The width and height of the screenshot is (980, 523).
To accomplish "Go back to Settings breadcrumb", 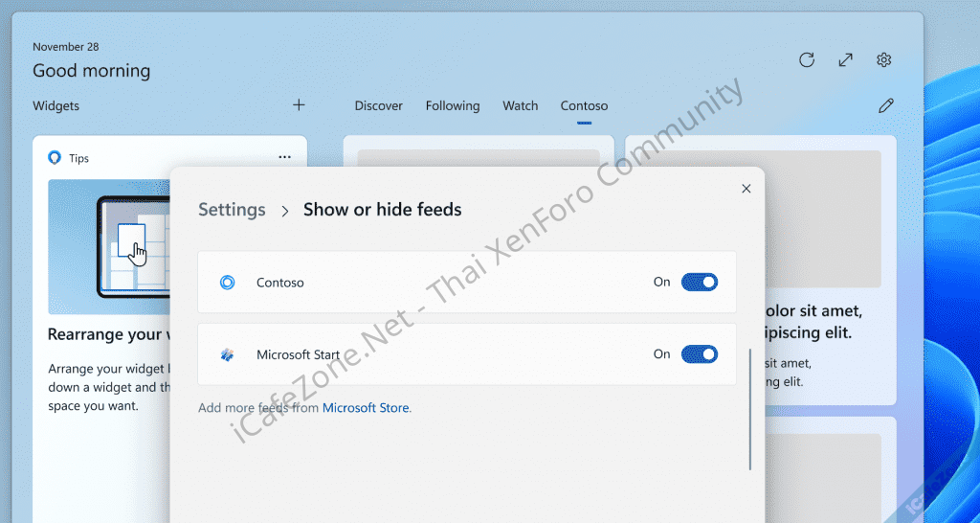I will click(232, 210).
